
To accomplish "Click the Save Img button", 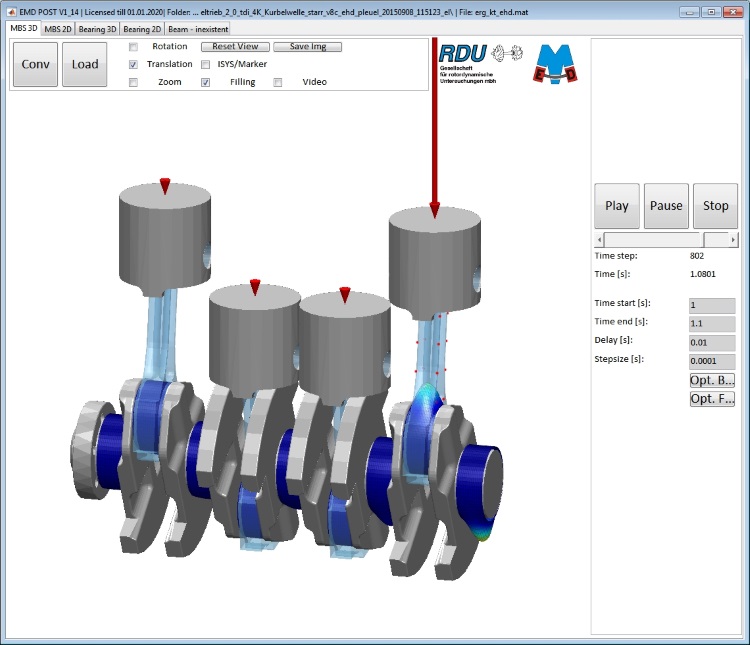I will coord(307,47).
